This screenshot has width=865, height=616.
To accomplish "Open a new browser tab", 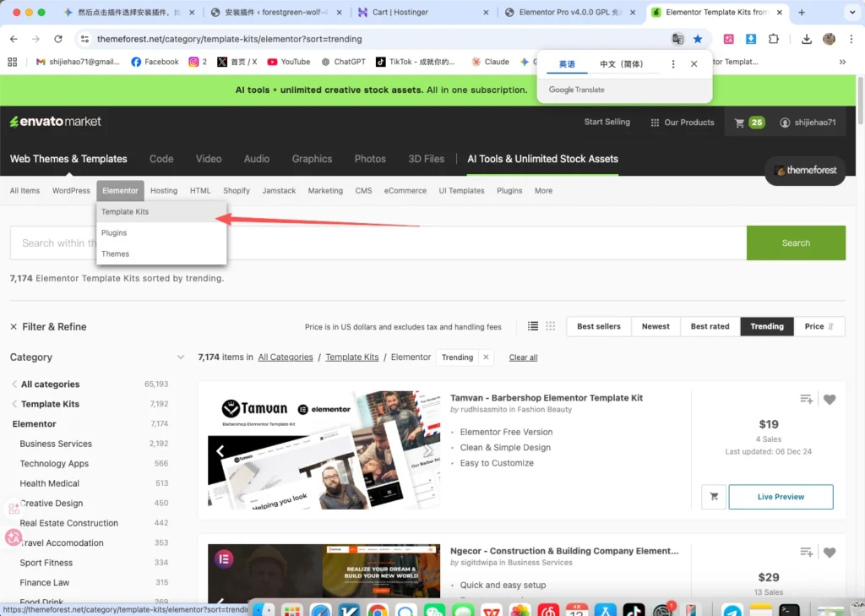I will (x=802, y=12).
